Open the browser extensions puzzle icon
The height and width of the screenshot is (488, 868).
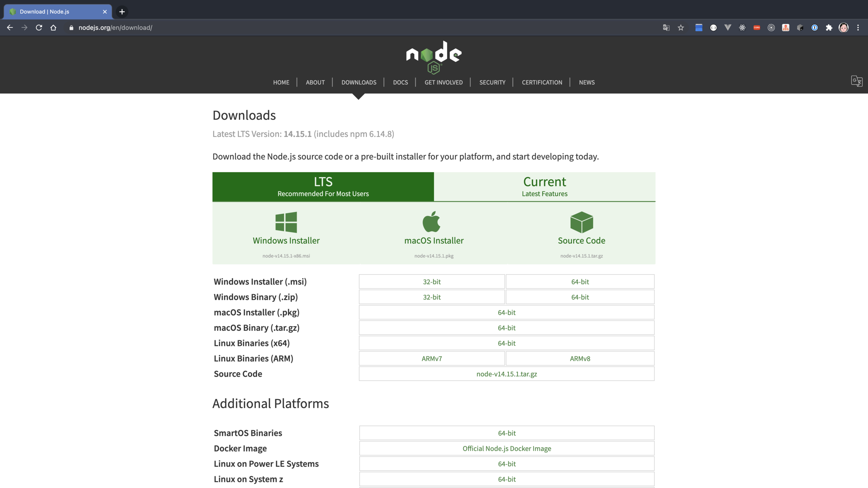[829, 27]
